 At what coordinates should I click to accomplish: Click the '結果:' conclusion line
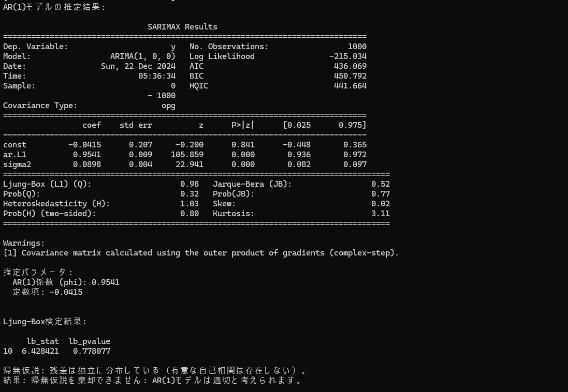[152, 381]
